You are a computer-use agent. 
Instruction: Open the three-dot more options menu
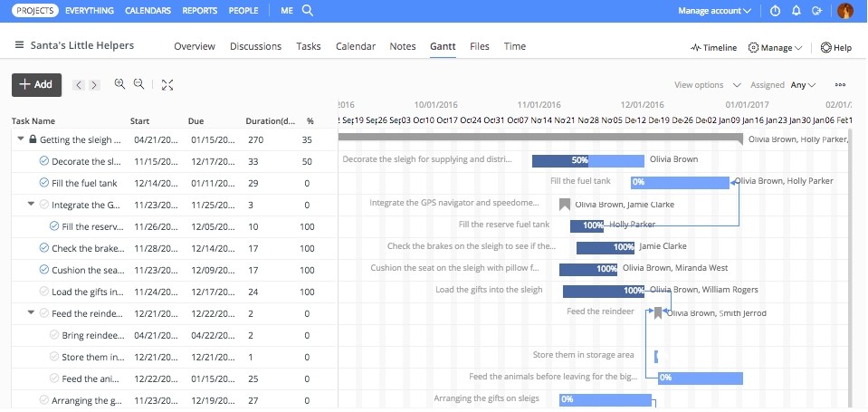tap(840, 85)
